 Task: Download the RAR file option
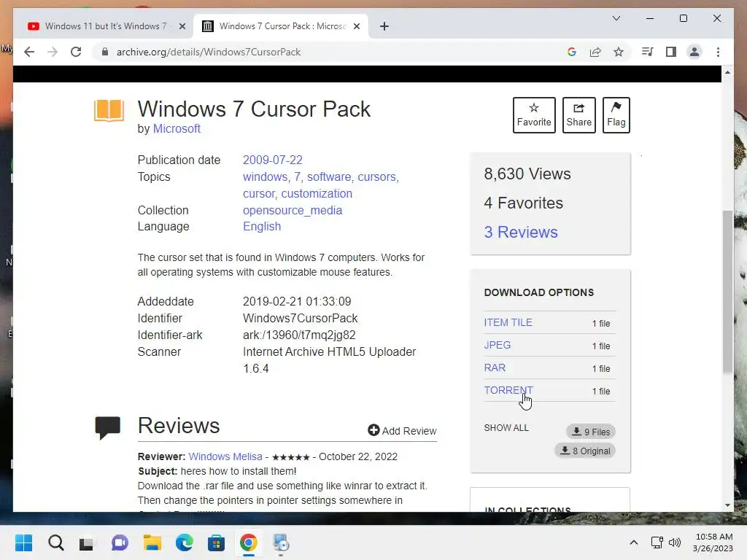click(495, 367)
